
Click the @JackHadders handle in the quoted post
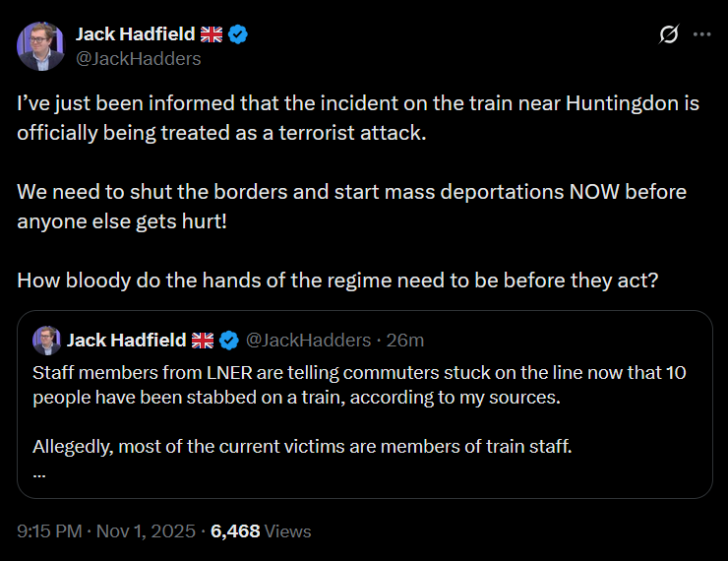click(x=305, y=341)
